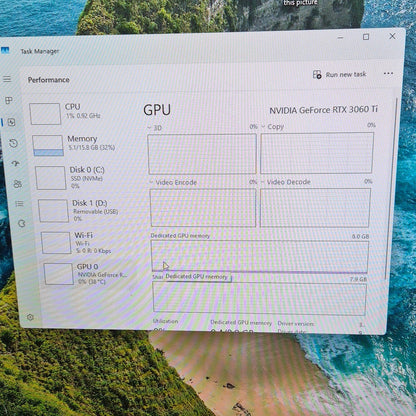Click the Video Encode graph
This screenshot has width=416, height=416.
203,208
